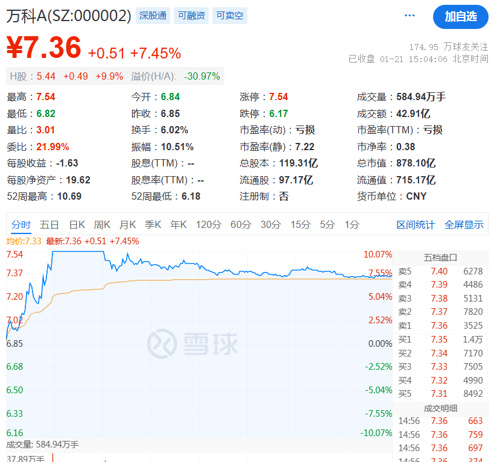
Task: Select the 可卖空 tag
Action: pos(230,16)
